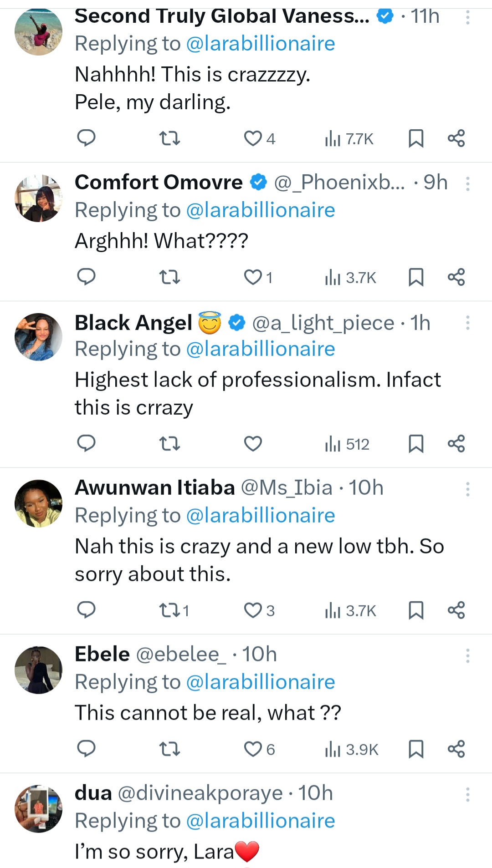View analytics on Vanessa's 7.7K views tweet

[349, 138]
